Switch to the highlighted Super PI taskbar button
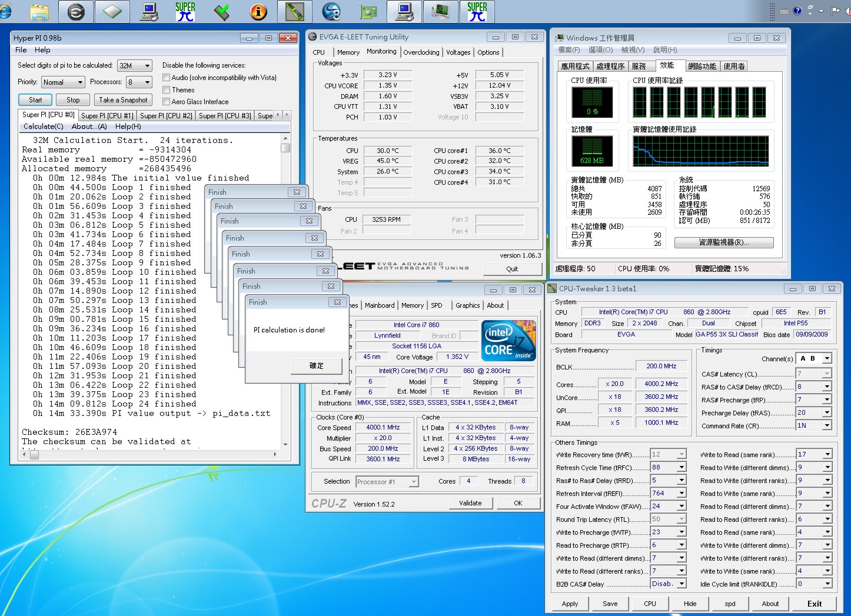Viewport: 851px width, 616px height. [477, 11]
